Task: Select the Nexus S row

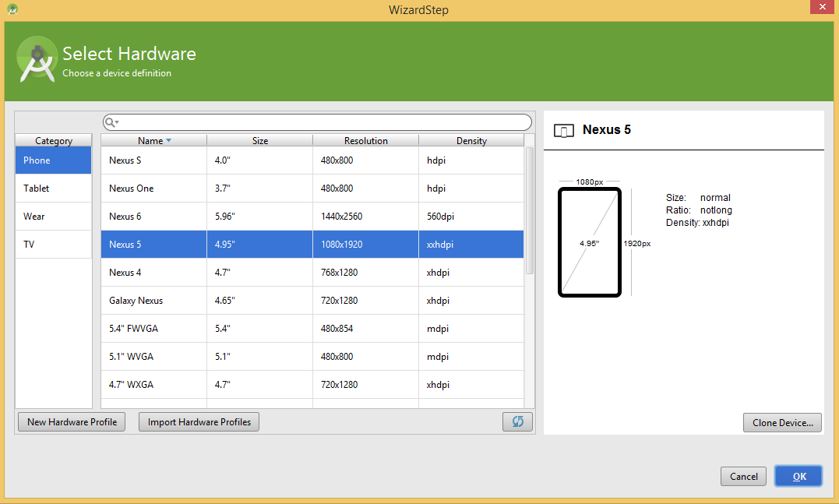Action: (312, 160)
